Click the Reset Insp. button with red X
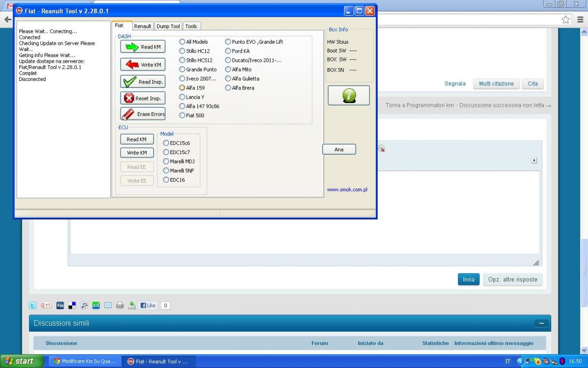588x368 pixels. (x=143, y=98)
